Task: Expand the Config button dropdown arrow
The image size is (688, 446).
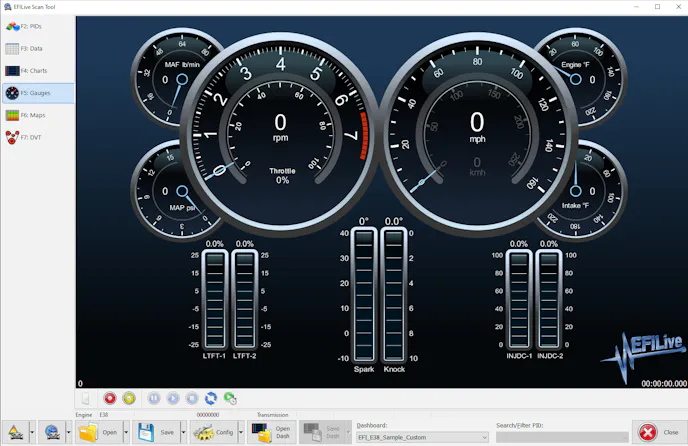Action: 241,433
